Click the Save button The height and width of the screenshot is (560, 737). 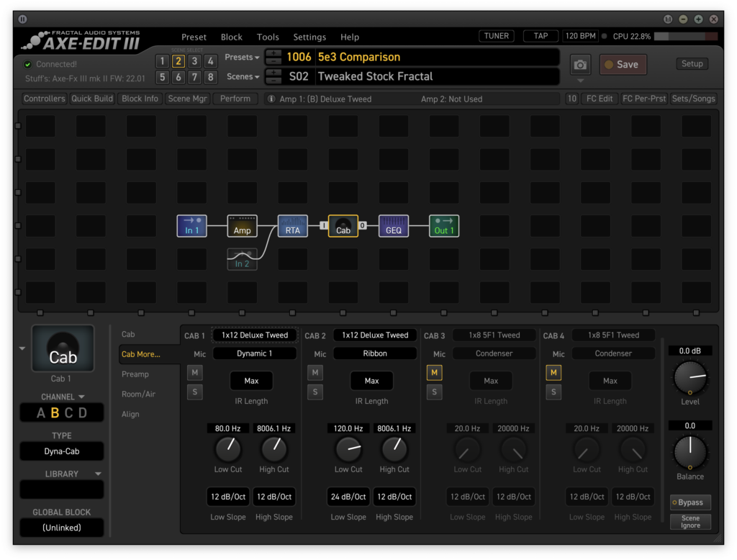click(623, 64)
